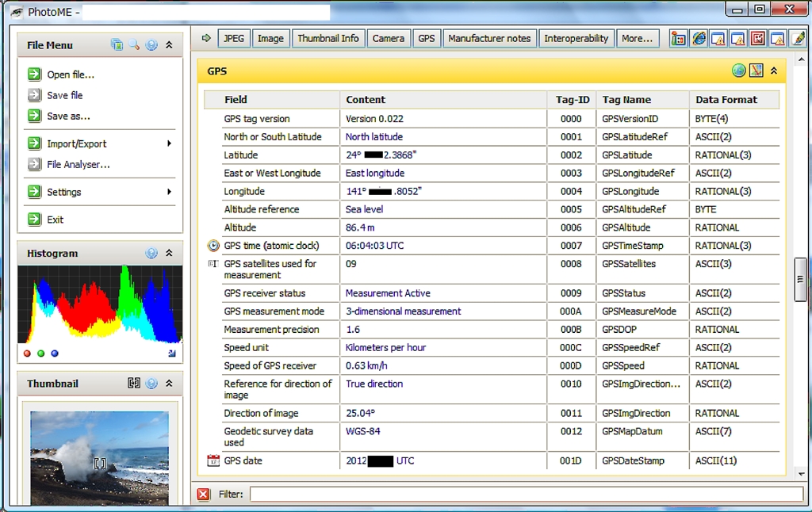Viewport: 812px width, 512px height.
Task: Toggle the blue channel dot in Histogram
Action: [54, 353]
